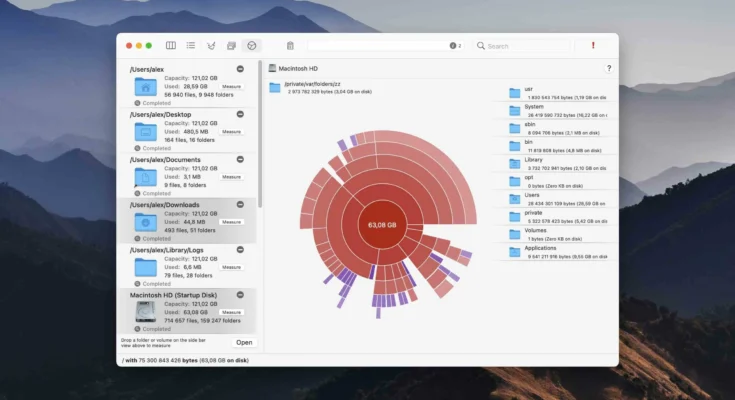This screenshot has width=735, height=400.
Task: Remove /Users/alex entry with minus icon
Action: coord(240,69)
